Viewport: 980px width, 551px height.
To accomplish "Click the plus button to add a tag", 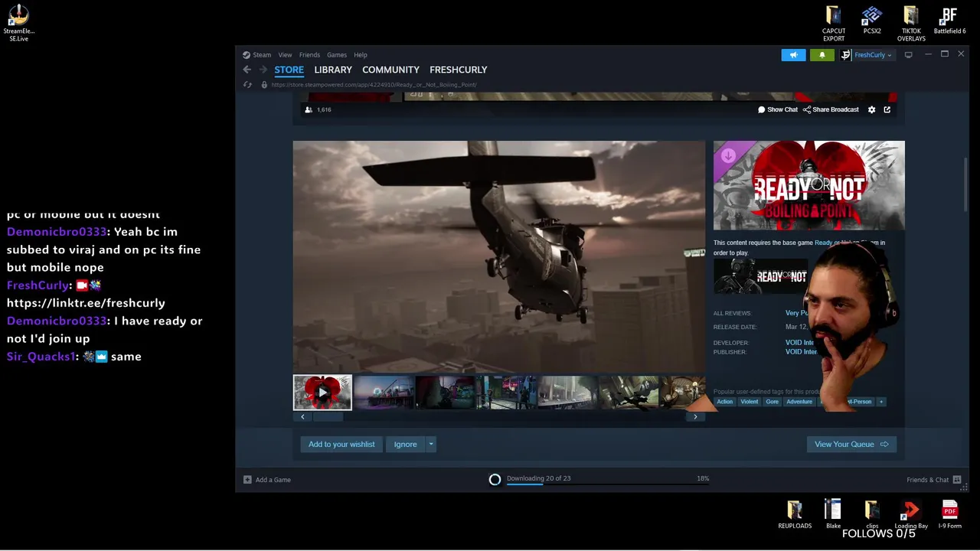I will 880,402.
